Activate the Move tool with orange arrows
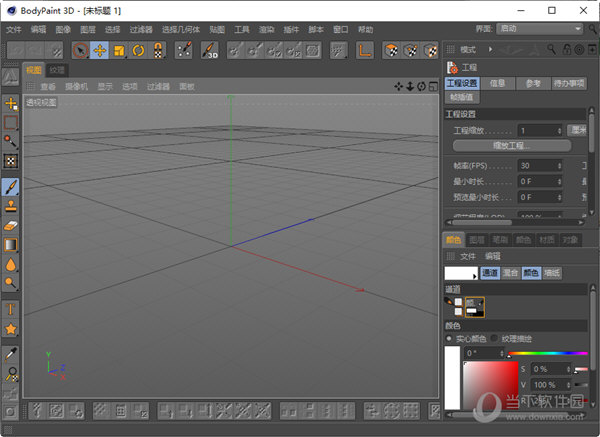Viewport: 600px width, 437px height. pos(99,51)
